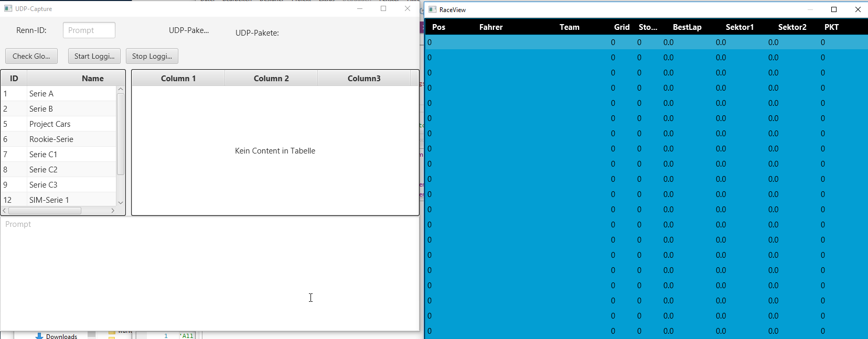
Task: Click the Column3 table header
Action: click(x=364, y=79)
